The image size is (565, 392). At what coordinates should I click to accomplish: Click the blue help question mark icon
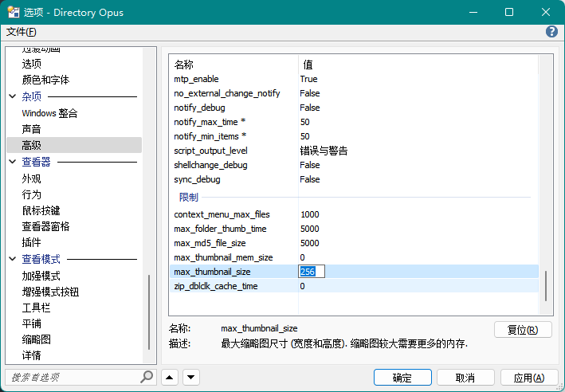pyautogui.click(x=551, y=32)
